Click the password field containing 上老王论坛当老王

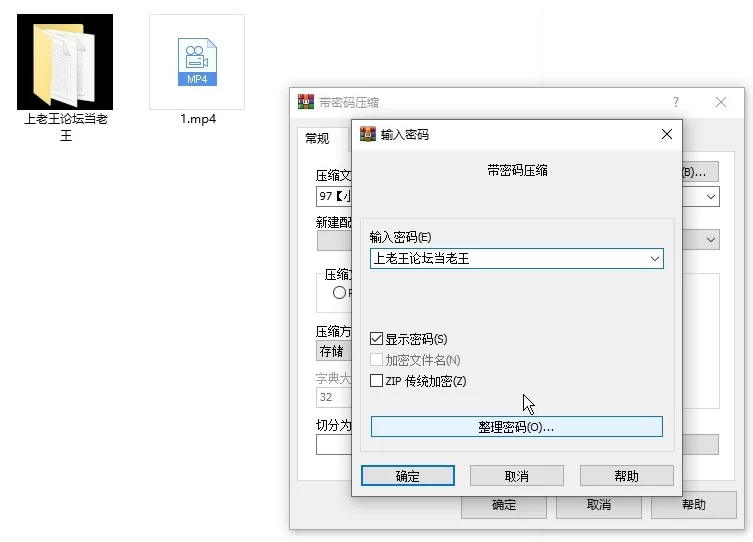click(517, 259)
